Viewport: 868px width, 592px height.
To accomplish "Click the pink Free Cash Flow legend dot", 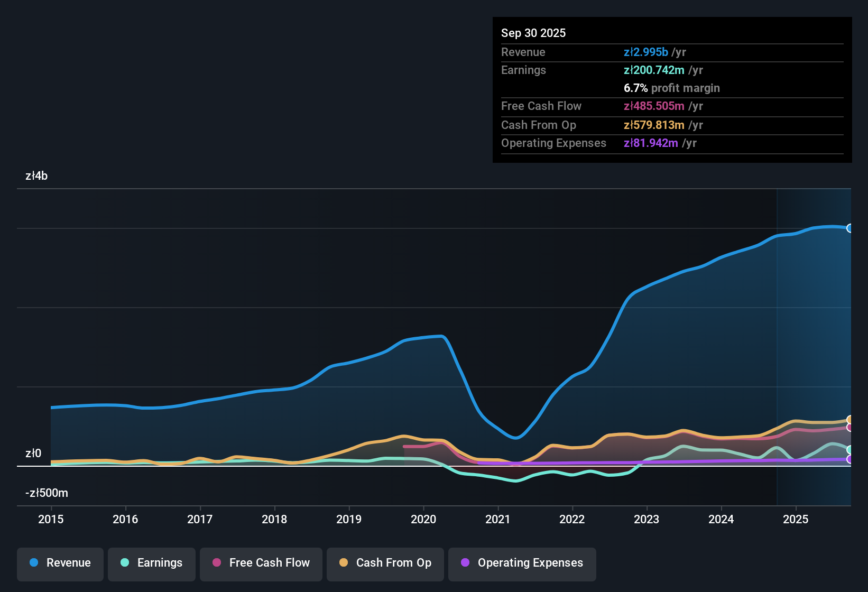I will click(216, 563).
